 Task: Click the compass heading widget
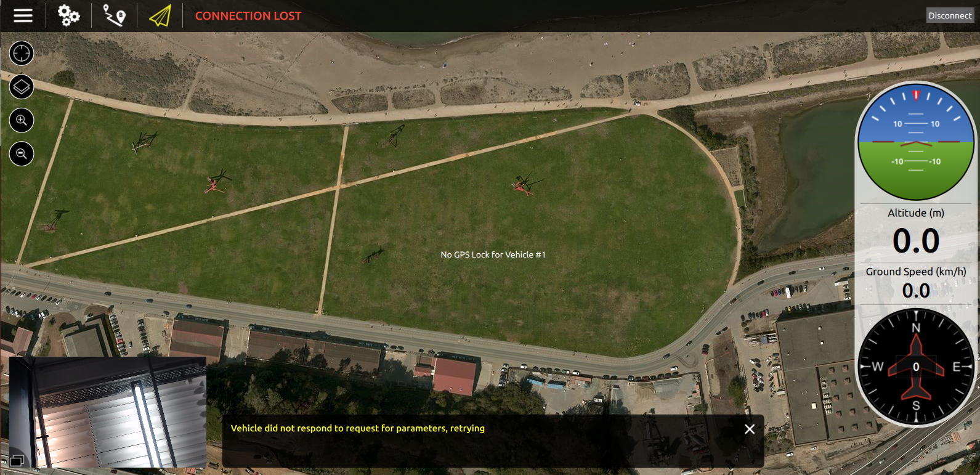916,367
